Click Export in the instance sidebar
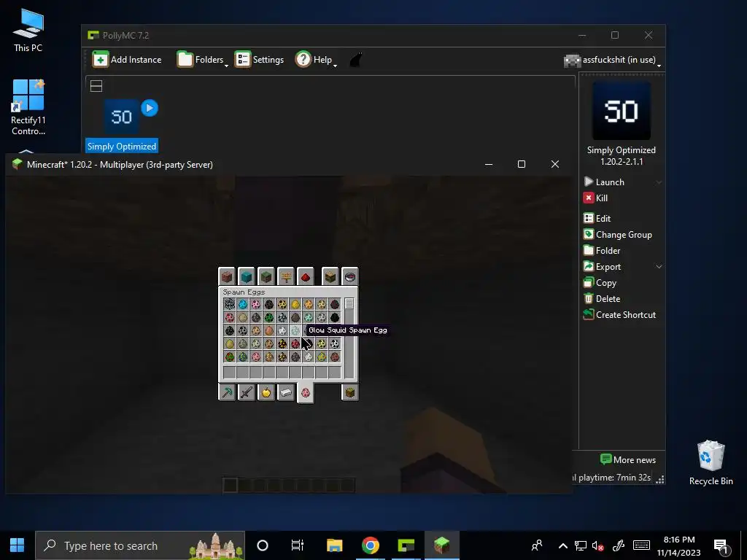The width and height of the screenshot is (747, 560). pos(602,267)
